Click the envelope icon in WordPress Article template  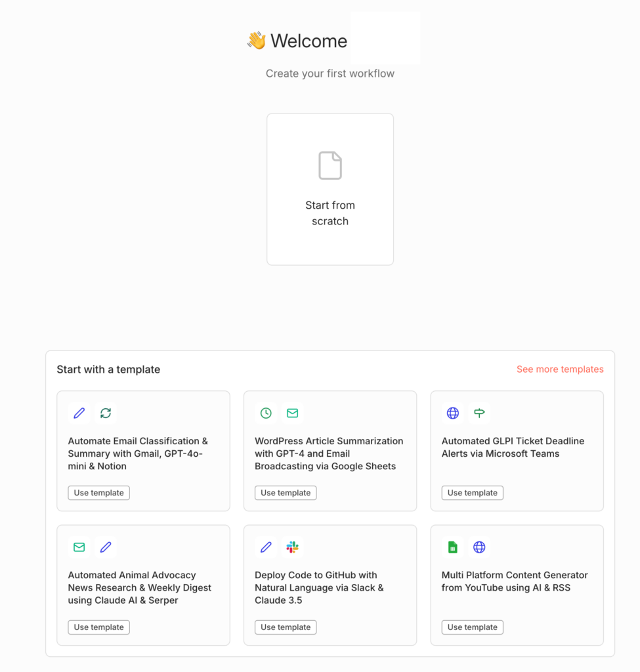(293, 413)
